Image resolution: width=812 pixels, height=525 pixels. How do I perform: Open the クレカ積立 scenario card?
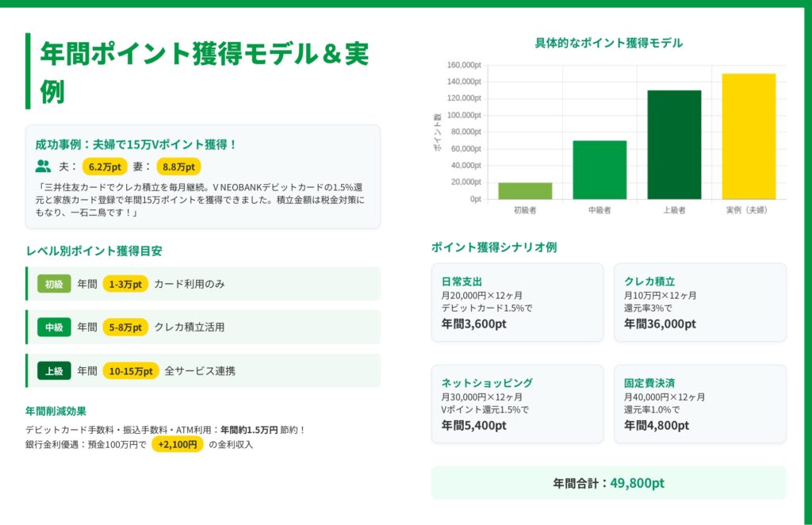coord(699,302)
